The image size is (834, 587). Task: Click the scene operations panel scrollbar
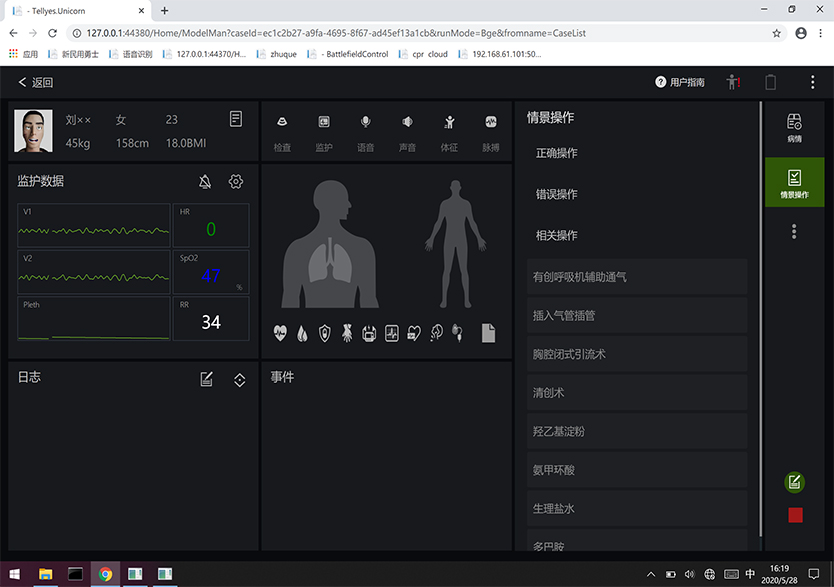(760, 319)
